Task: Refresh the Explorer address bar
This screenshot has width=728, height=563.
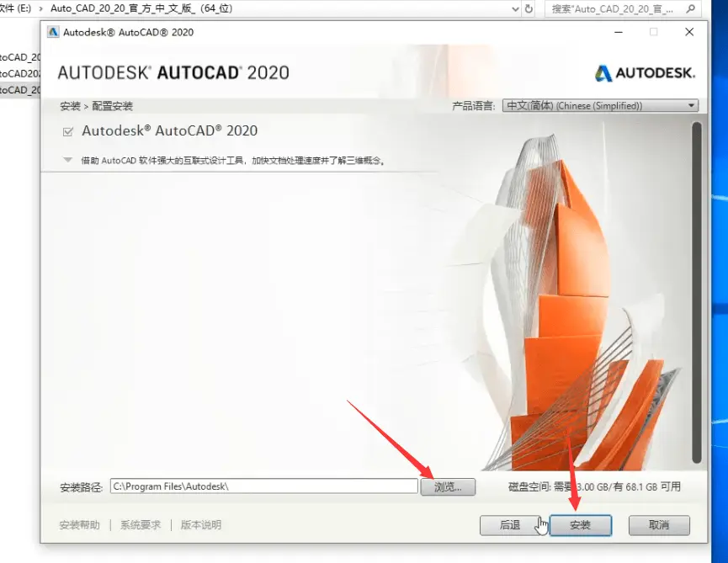Action: [x=529, y=8]
